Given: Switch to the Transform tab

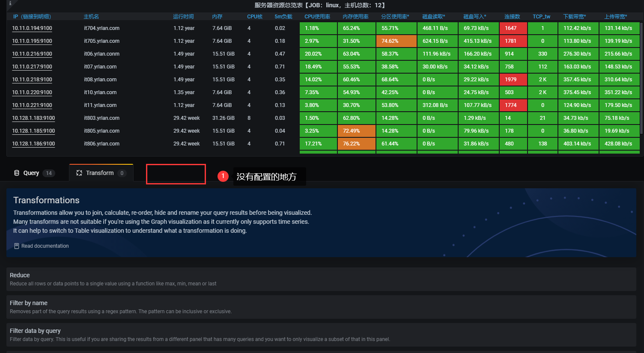Looking at the screenshot, I should pyautogui.click(x=101, y=173).
